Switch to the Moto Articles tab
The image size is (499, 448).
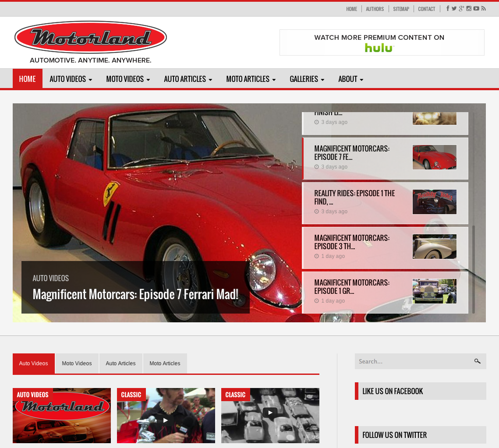tap(165, 363)
